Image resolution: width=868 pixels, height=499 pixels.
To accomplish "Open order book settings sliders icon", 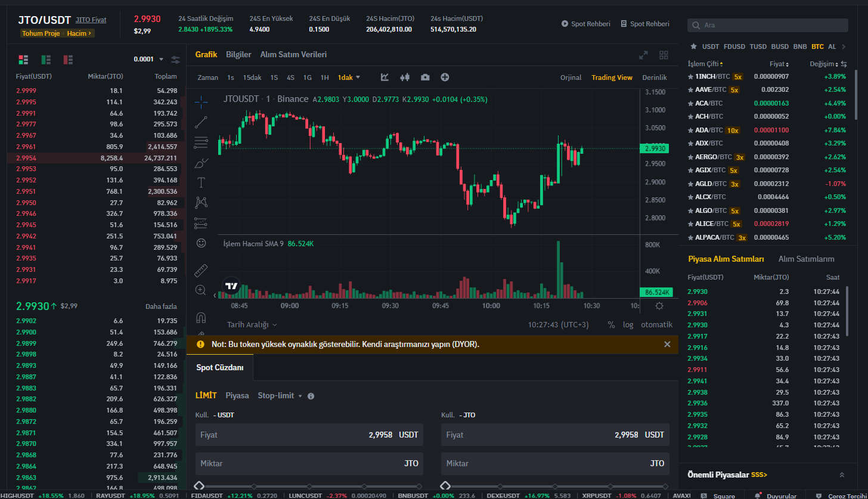I will pos(175,60).
